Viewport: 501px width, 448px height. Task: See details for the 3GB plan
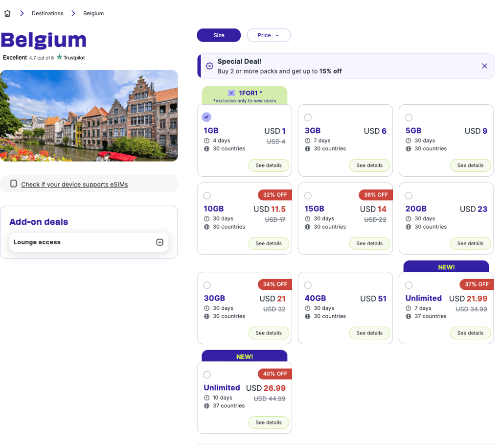pyautogui.click(x=369, y=165)
